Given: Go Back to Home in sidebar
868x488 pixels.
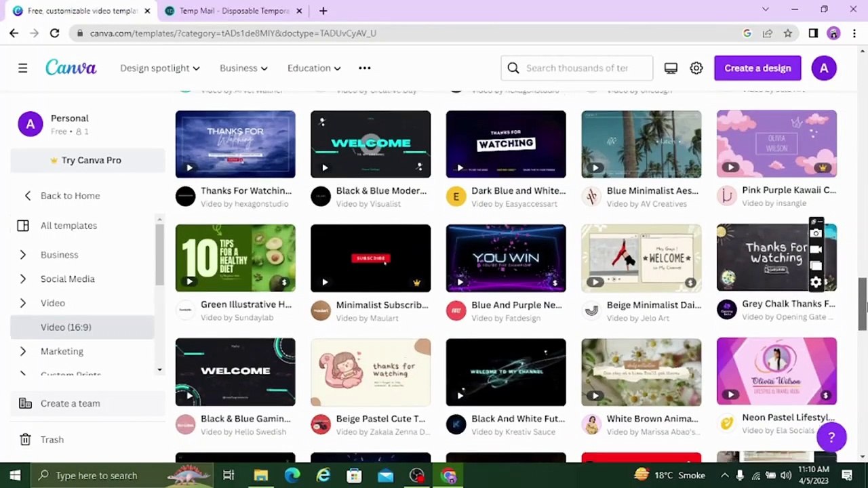Looking at the screenshot, I should coord(70,196).
